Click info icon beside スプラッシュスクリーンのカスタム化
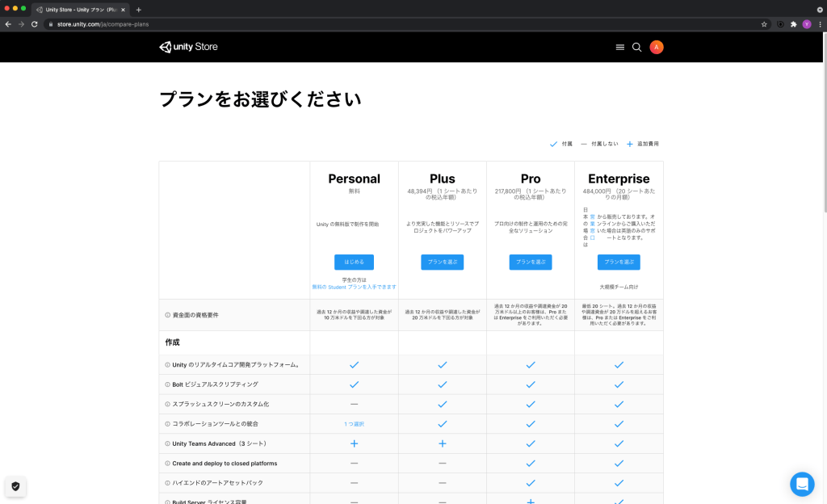 pos(168,405)
